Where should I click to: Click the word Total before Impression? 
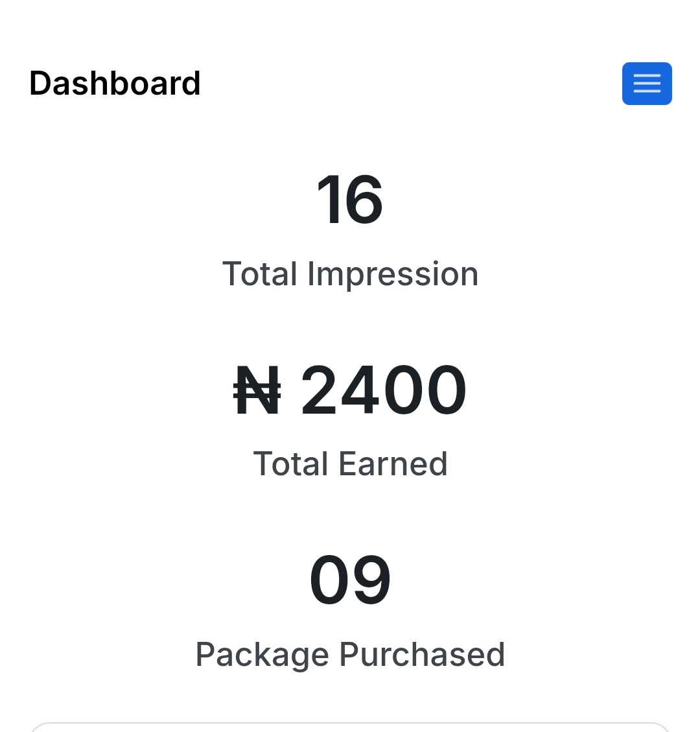point(260,274)
